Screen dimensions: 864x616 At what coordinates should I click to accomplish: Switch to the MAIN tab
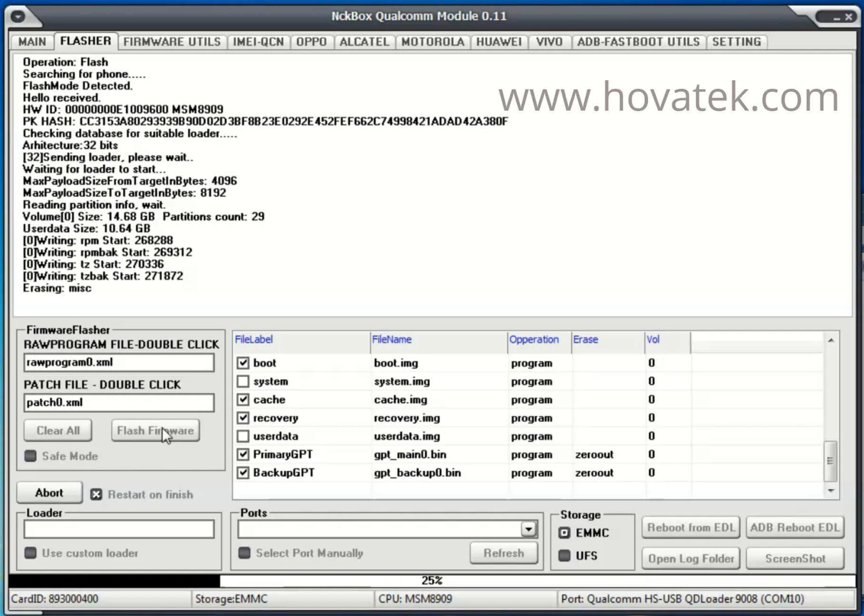coord(32,42)
